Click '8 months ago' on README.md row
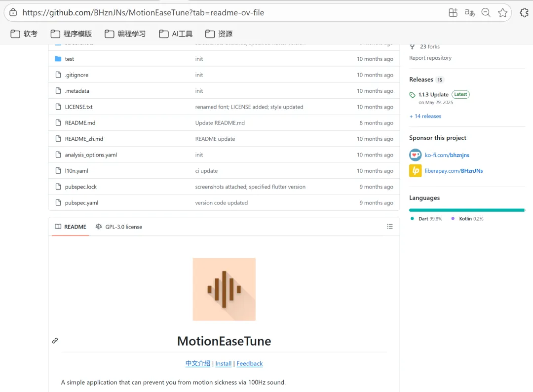The width and height of the screenshot is (533, 392). pyautogui.click(x=376, y=123)
